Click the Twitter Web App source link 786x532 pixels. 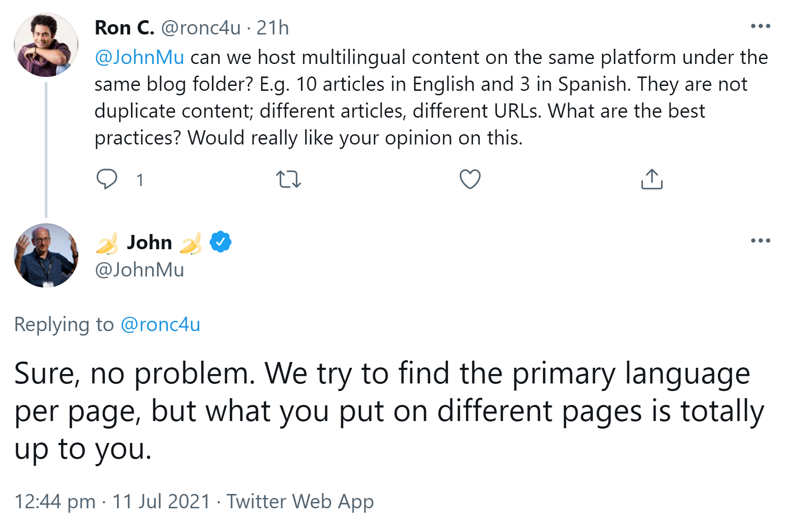coord(300,502)
